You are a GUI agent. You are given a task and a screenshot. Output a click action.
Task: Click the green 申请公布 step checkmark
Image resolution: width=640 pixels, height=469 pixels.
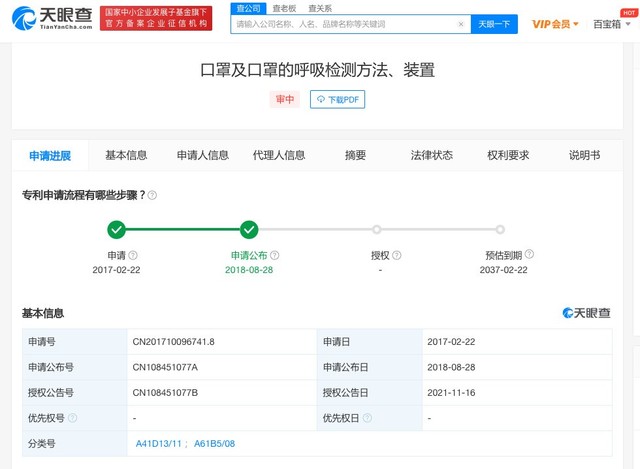249,229
